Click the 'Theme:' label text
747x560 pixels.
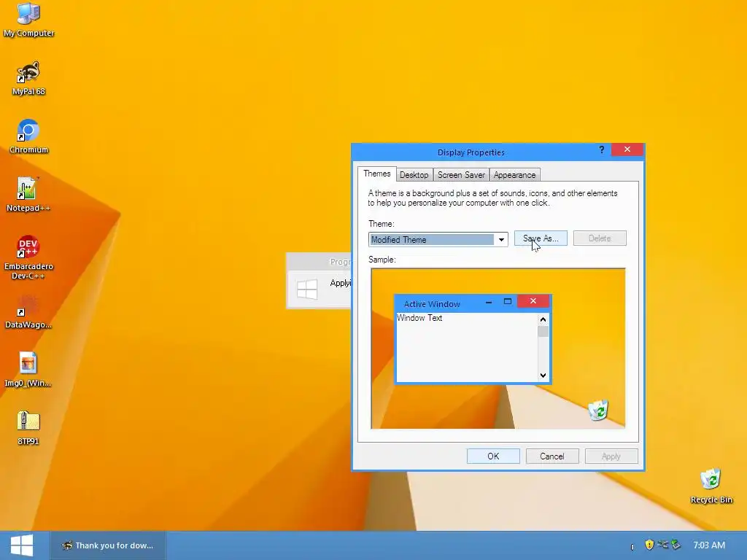pos(381,224)
